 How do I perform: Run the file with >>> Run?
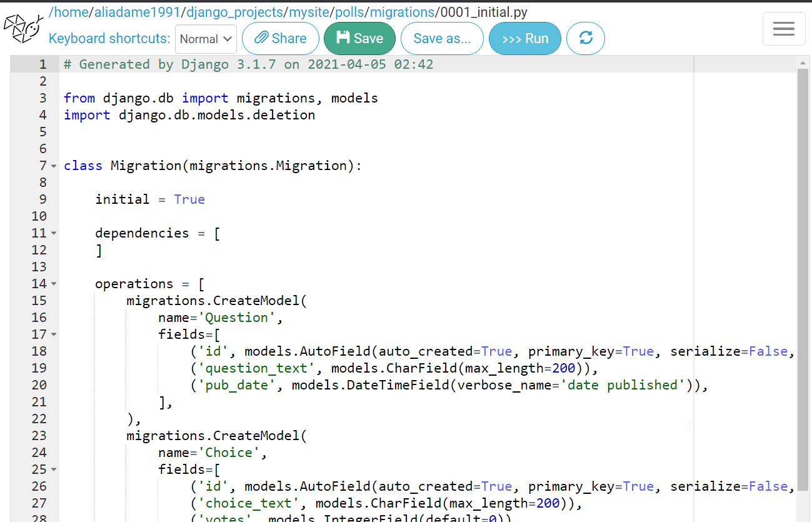(525, 39)
